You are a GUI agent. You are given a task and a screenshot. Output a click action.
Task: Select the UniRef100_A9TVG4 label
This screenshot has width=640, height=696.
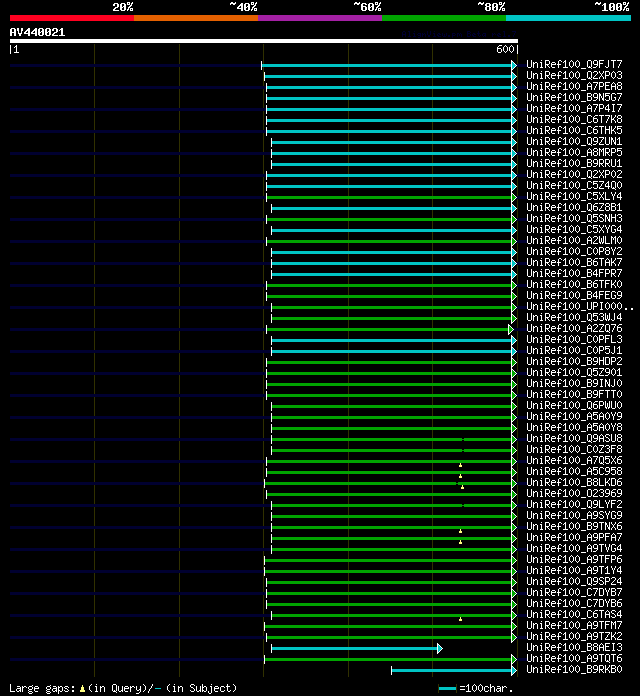[x=574, y=549]
